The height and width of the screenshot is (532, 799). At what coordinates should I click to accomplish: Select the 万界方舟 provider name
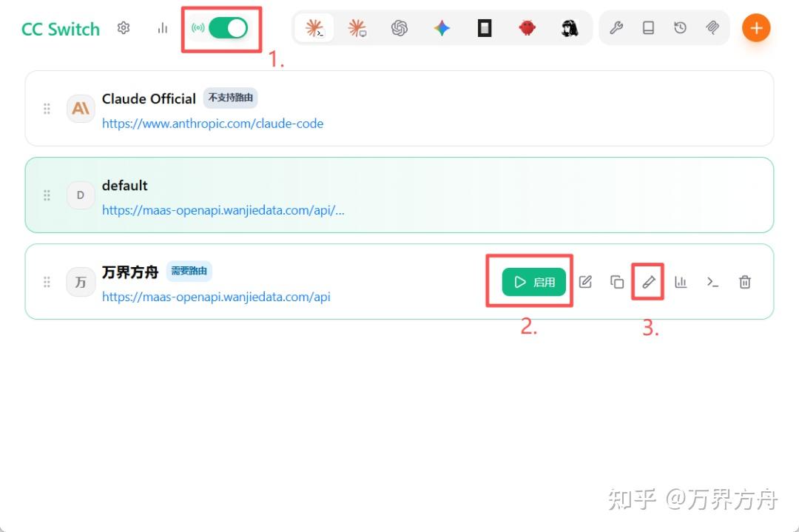coord(130,272)
